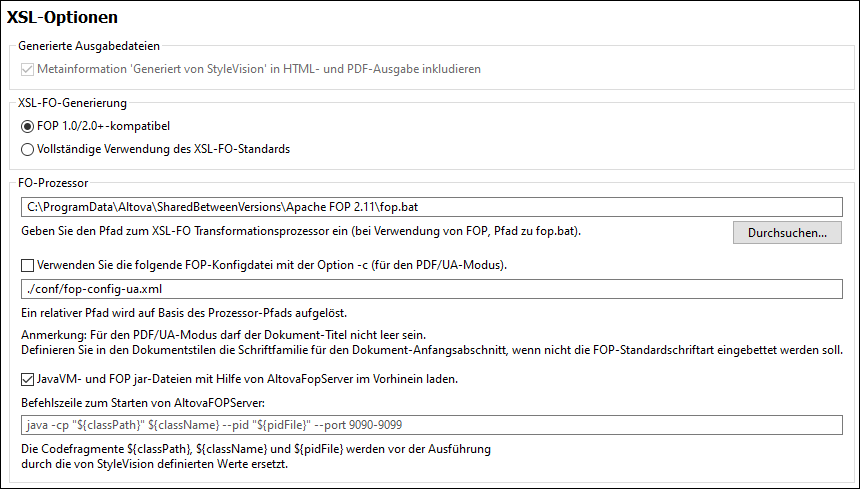Click the Generierte Ausgabedateien group label
This screenshot has width=860, height=489.
pyautogui.click(x=89, y=45)
